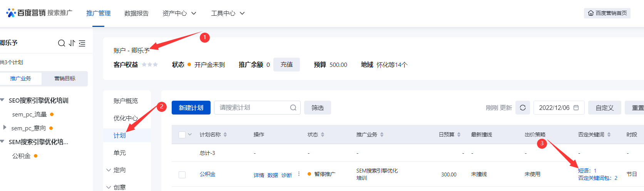Click the home icon of 百度营销首页

coord(591,13)
